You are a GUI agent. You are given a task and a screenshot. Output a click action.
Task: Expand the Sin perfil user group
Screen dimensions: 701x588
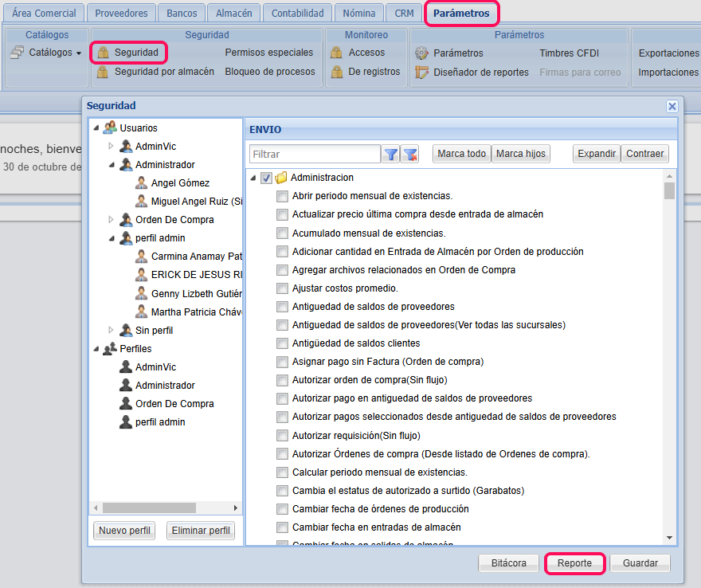112,330
